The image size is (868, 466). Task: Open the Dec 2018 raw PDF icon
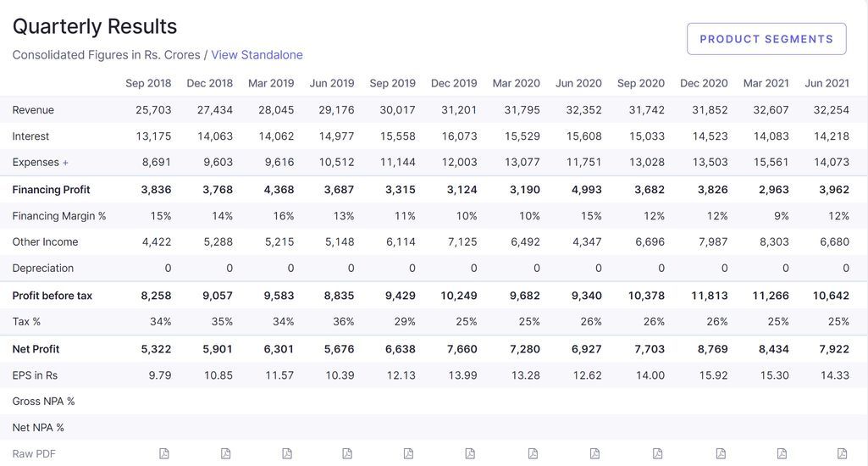pyautogui.click(x=225, y=454)
